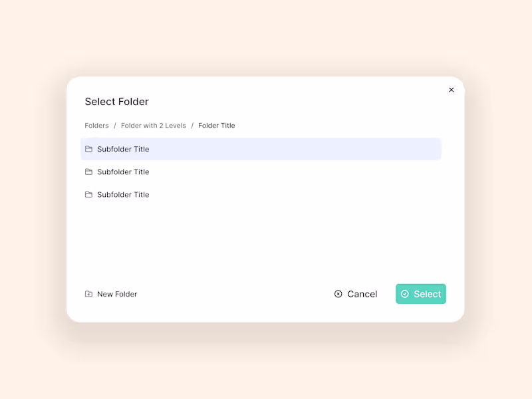Viewport: 532px width, 399px height.
Task: Select the first Subfolder Title label
Action: point(123,149)
